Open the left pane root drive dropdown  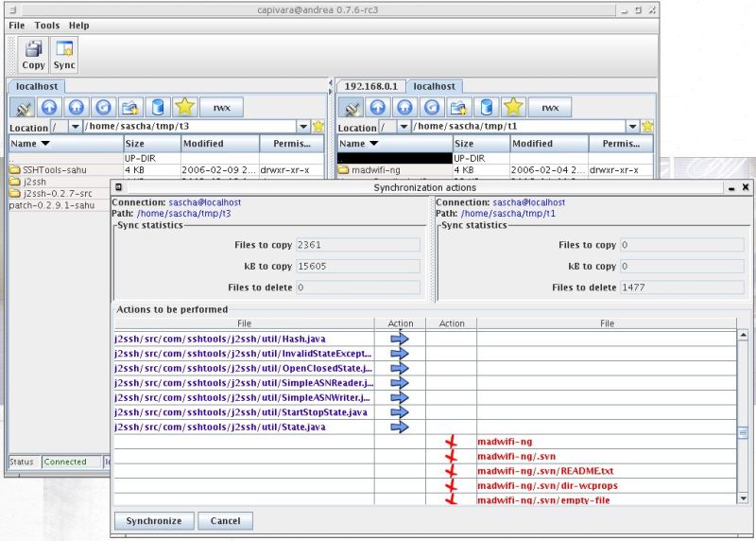tap(75, 127)
